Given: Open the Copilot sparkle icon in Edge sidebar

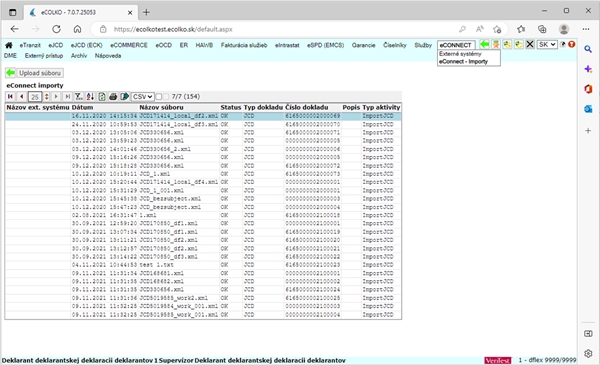Looking at the screenshot, I should pos(588,69).
